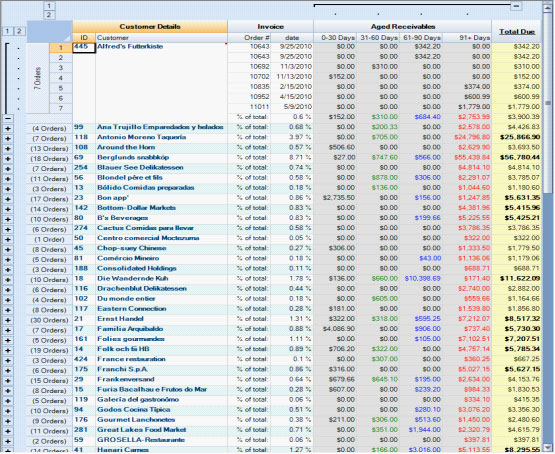
Task: Select the Total Due column header
Action: 516,31
